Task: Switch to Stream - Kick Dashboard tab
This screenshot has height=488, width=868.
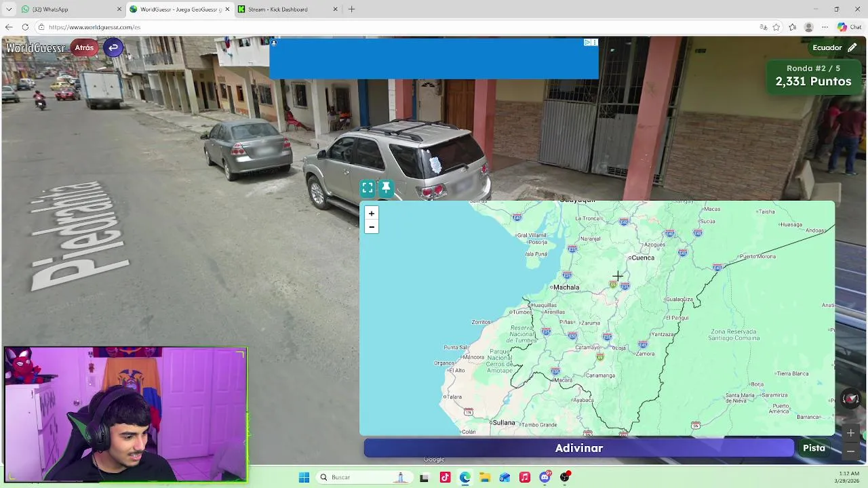Action: 288,9
